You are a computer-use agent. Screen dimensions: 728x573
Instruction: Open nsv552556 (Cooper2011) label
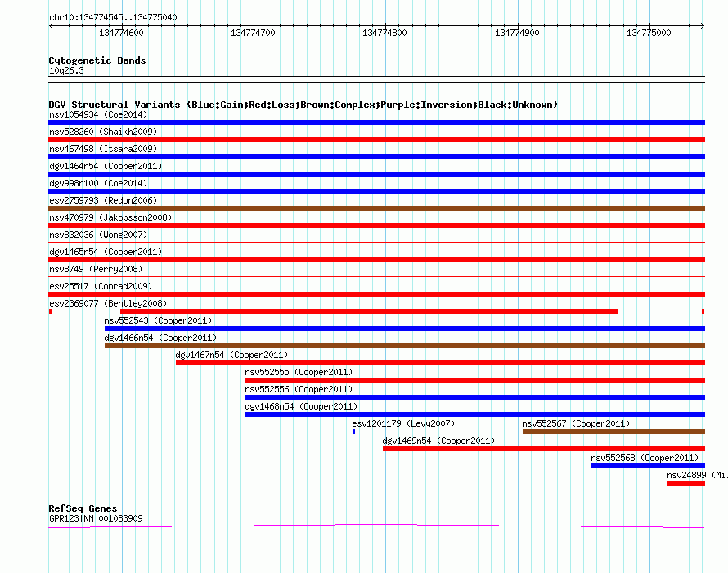tap(299, 389)
